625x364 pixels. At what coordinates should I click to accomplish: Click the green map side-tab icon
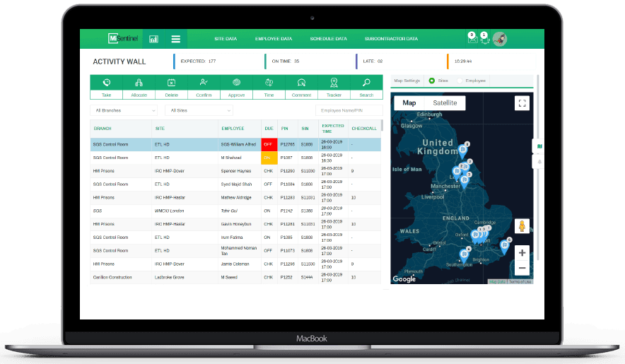539,146
